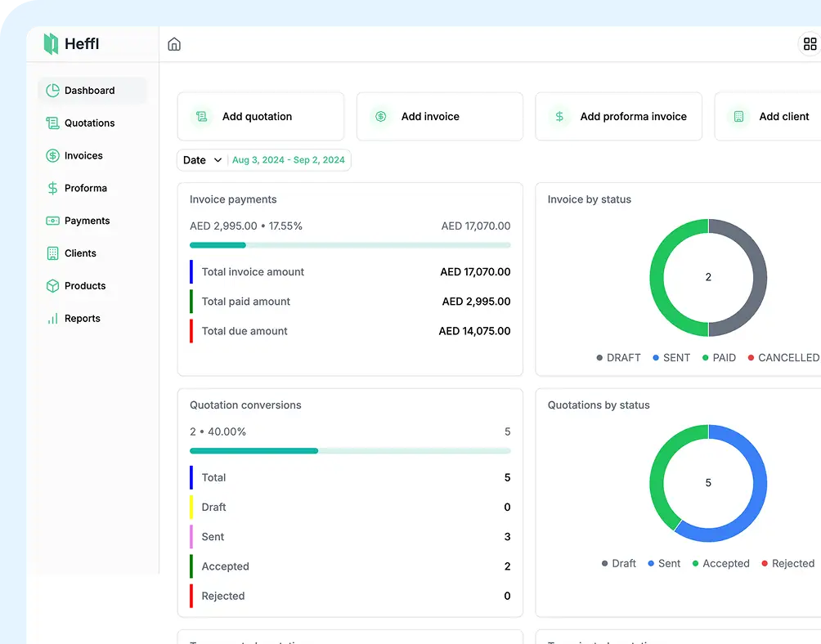Viewport: 821px width, 644px height.
Task: Click the 2 • 40.00% conversion summary text
Action: click(x=218, y=432)
